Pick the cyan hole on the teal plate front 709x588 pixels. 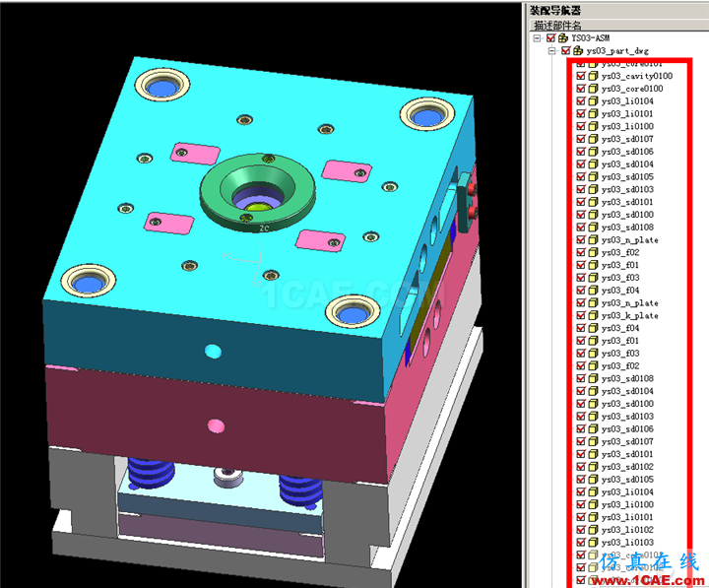pos(213,351)
